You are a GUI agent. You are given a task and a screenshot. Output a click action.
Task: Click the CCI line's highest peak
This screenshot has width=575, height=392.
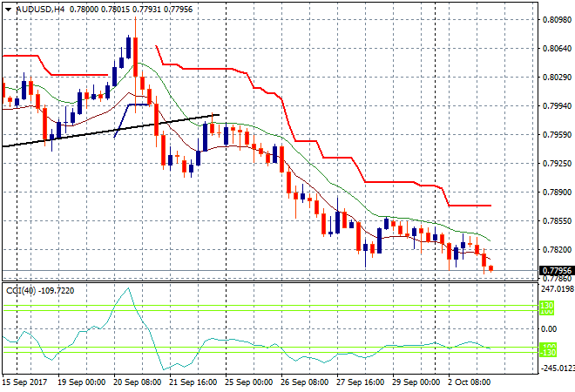[129, 290]
